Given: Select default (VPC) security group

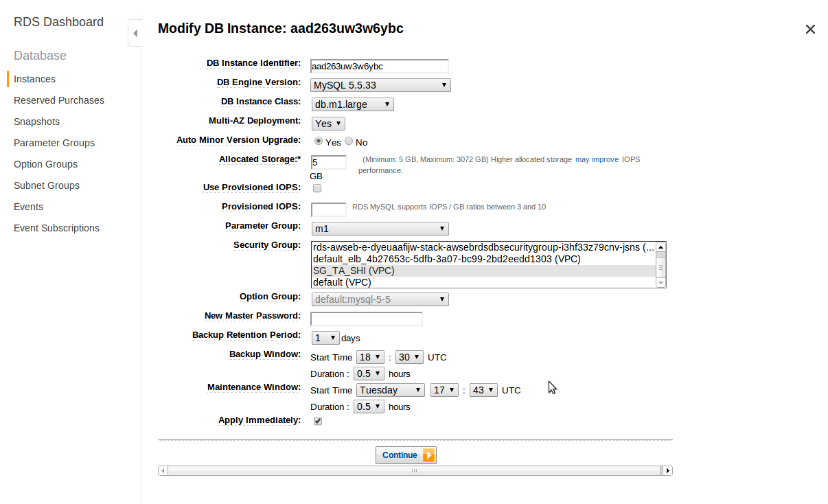Looking at the screenshot, I should (483, 282).
